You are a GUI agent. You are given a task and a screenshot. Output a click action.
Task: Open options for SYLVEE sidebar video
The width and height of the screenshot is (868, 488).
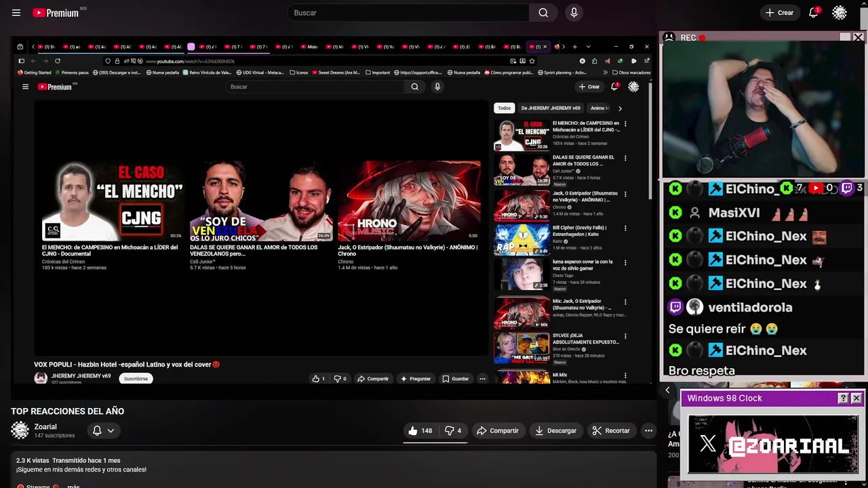click(625, 336)
